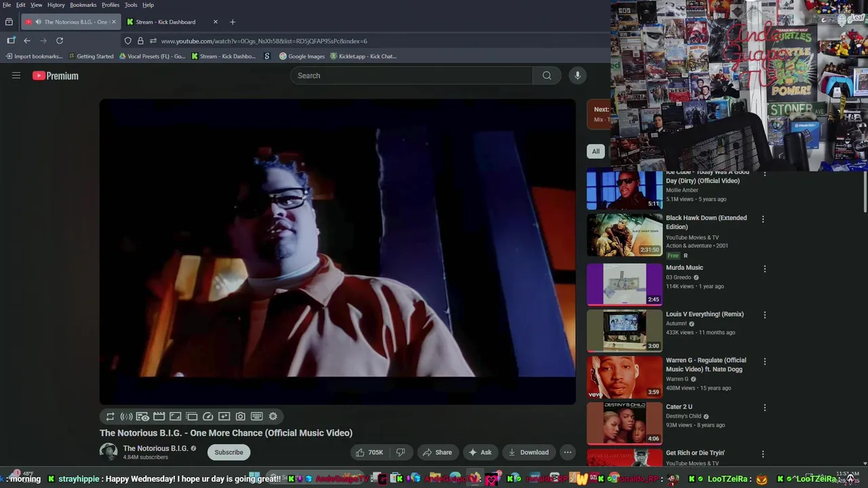Reload the current page
Screen dimensions: 868x488
click(x=60, y=41)
